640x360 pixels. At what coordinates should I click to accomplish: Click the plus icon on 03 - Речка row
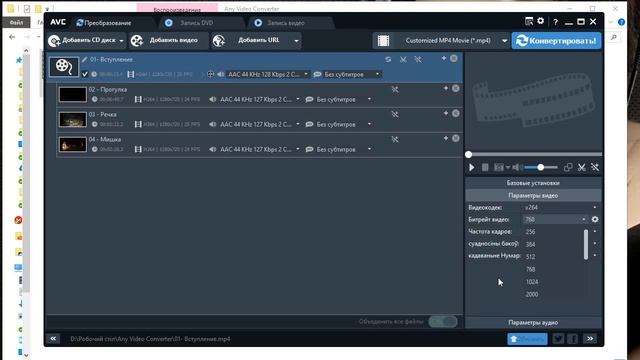coord(446,113)
